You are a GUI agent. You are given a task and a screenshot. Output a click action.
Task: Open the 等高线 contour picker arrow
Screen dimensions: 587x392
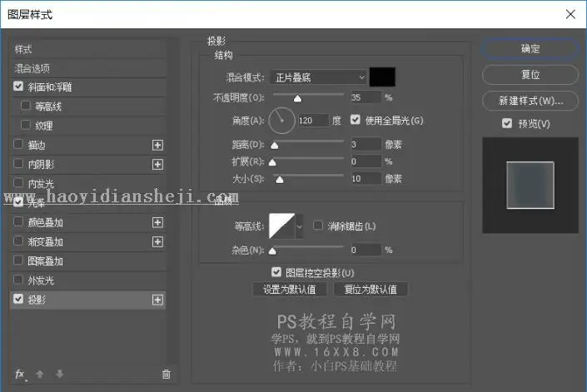pyautogui.click(x=299, y=226)
